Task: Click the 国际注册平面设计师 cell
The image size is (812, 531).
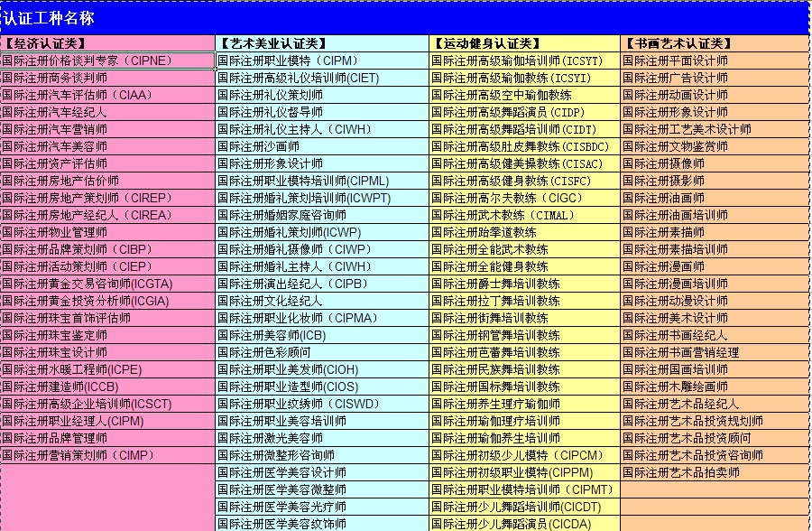Action: (715, 61)
